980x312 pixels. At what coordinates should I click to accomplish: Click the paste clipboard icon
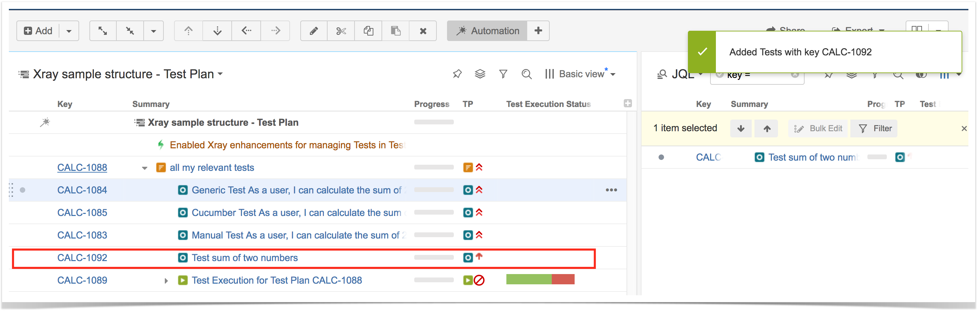point(396,31)
